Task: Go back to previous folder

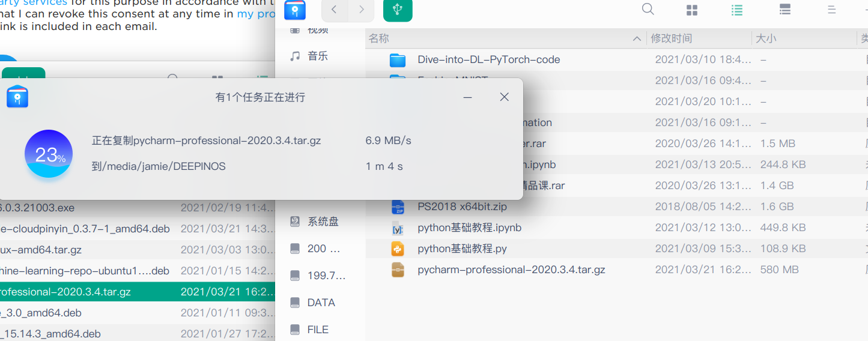Action: click(335, 10)
